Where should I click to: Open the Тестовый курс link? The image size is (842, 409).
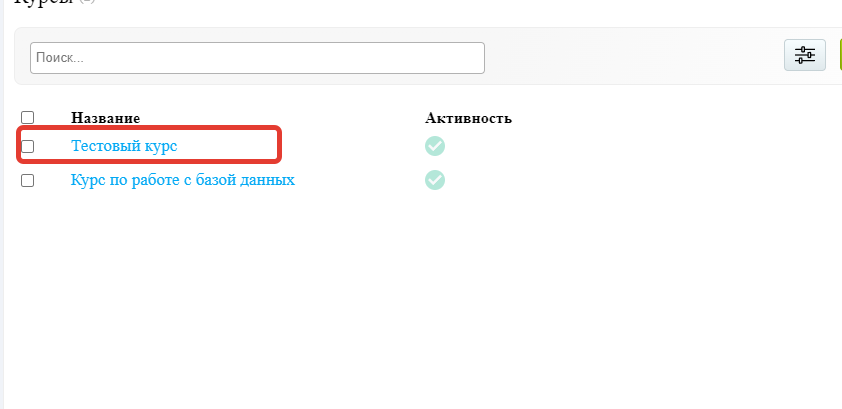pyautogui.click(x=123, y=146)
